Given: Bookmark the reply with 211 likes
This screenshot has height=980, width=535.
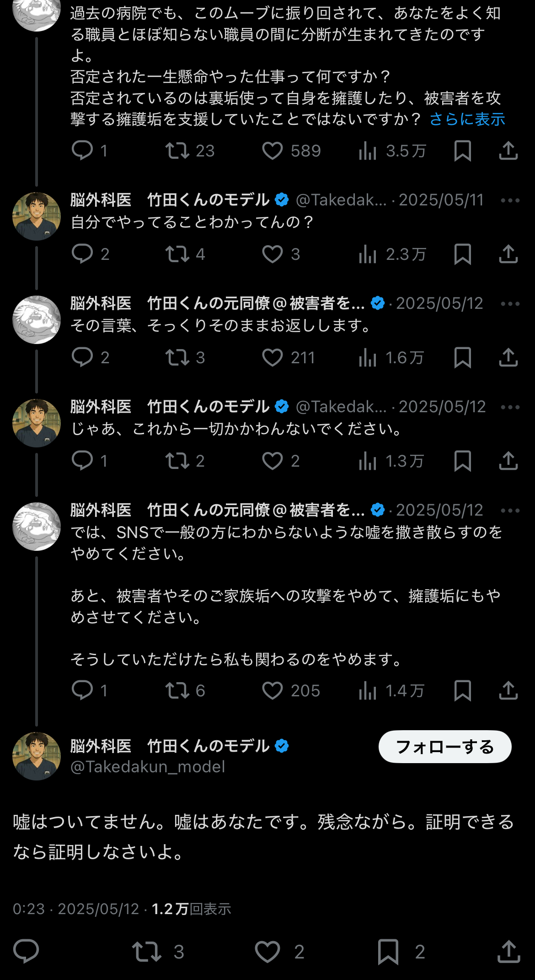Looking at the screenshot, I should (x=462, y=357).
